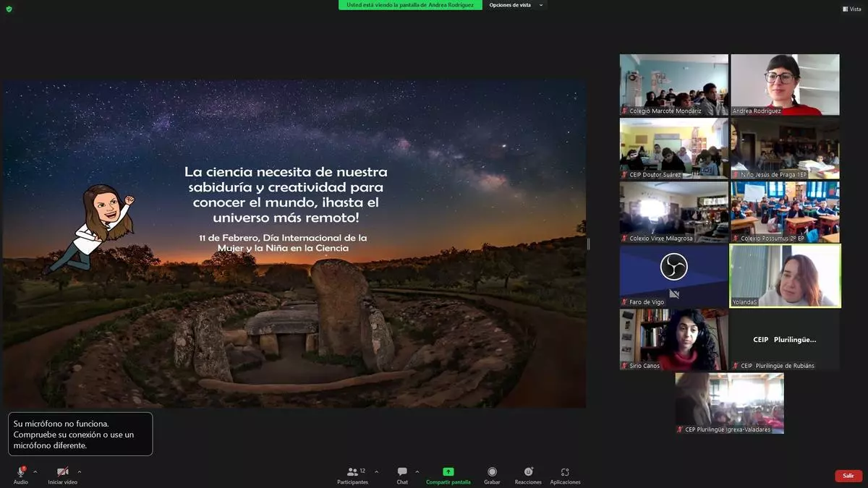
Task: Select Andrea Rodríguez's video thumbnail
Action: tap(785, 85)
